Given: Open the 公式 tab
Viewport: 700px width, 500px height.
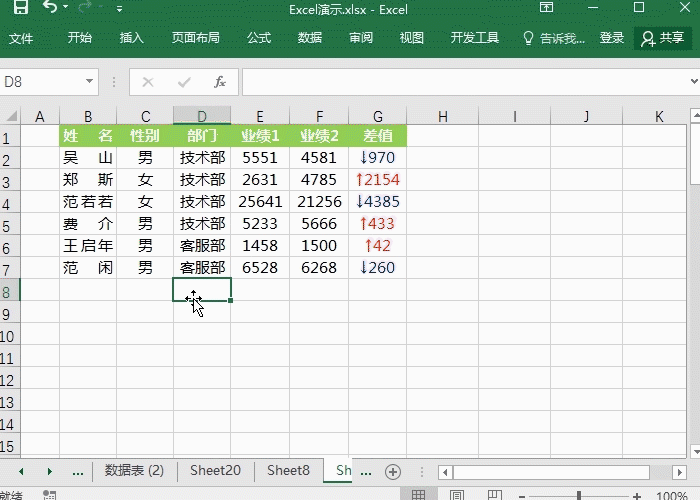Looking at the screenshot, I should pos(259,38).
